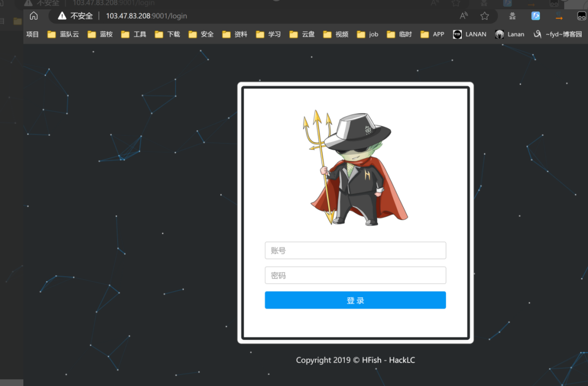Click the HFish mascot logo image
The height and width of the screenshot is (386, 588).
(354, 168)
